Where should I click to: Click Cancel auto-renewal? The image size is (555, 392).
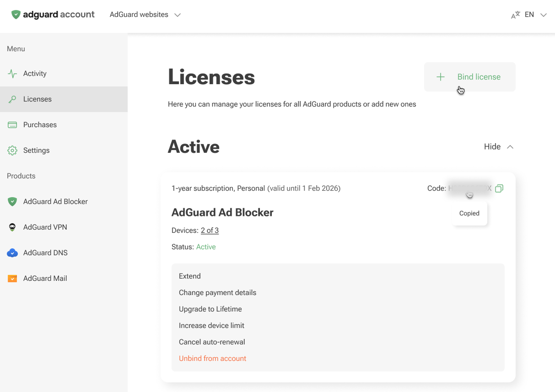point(212,342)
